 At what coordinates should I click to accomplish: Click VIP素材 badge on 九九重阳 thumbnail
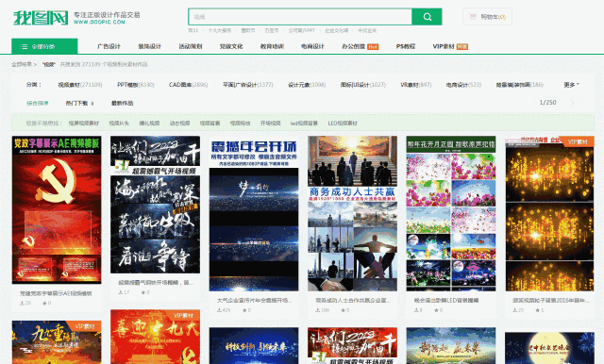click(86, 326)
